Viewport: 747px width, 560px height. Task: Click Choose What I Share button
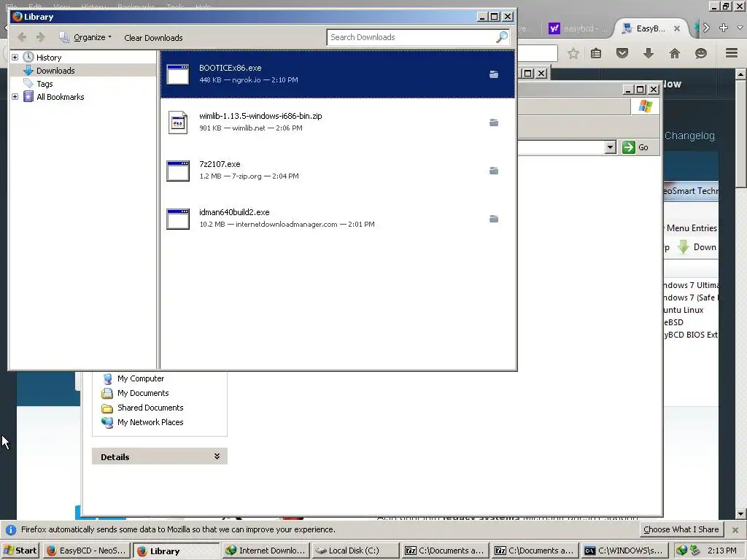[x=681, y=529]
